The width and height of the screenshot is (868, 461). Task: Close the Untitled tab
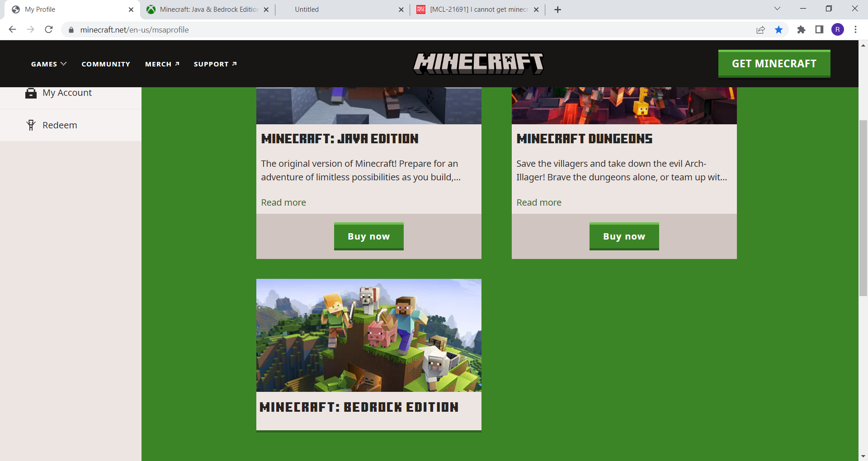tap(401, 9)
